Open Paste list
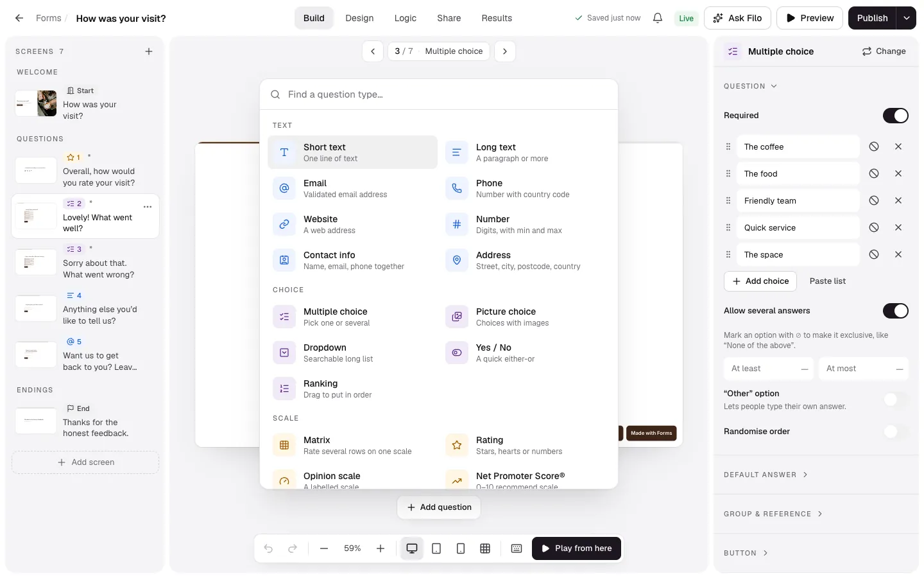The image size is (924, 578). (x=828, y=281)
